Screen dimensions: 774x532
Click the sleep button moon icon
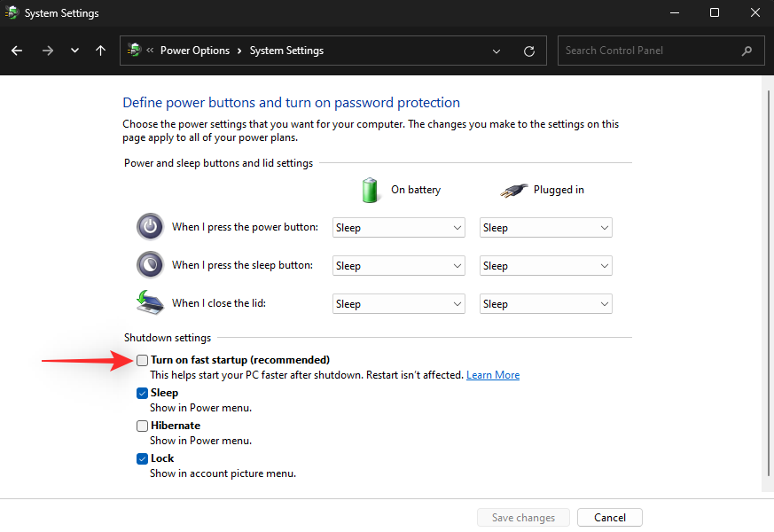(150, 265)
